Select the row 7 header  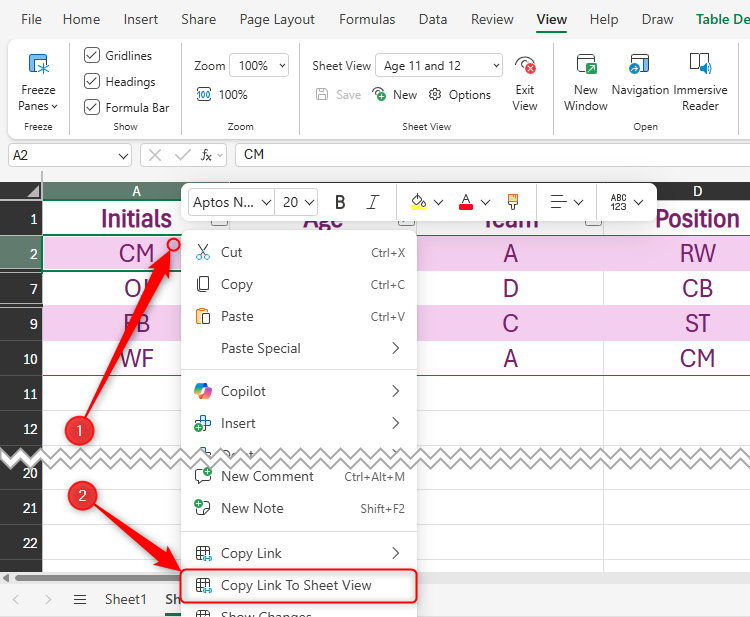pyautogui.click(x=21, y=289)
